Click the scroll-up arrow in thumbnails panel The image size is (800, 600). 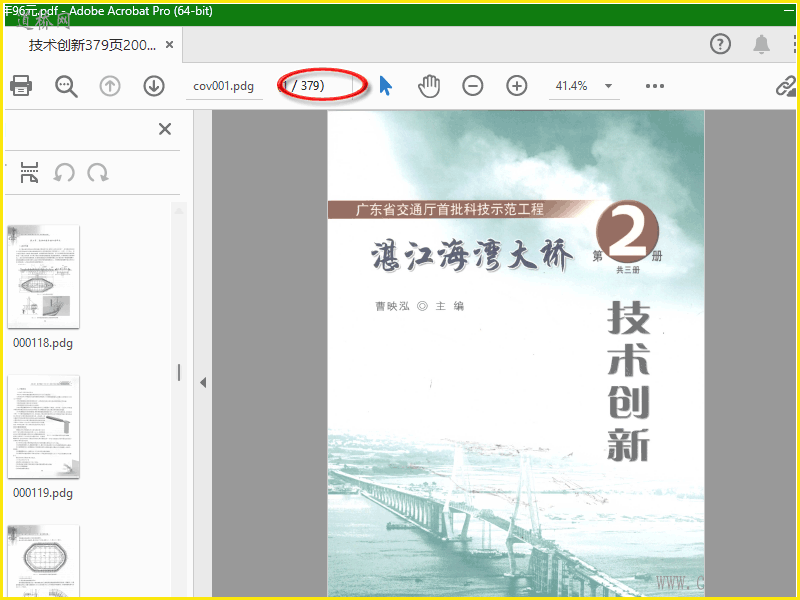pyautogui.click(x=179, y=210)
